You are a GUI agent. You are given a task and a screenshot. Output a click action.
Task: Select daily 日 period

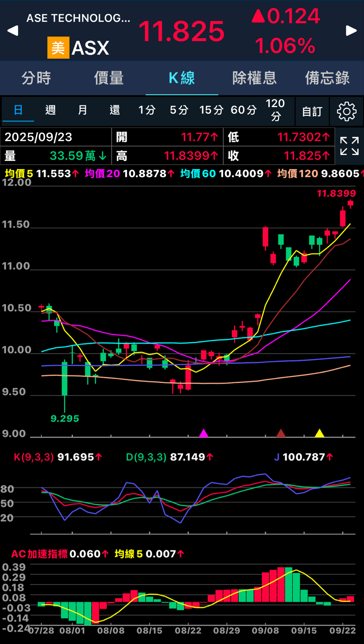pos(18,110)
